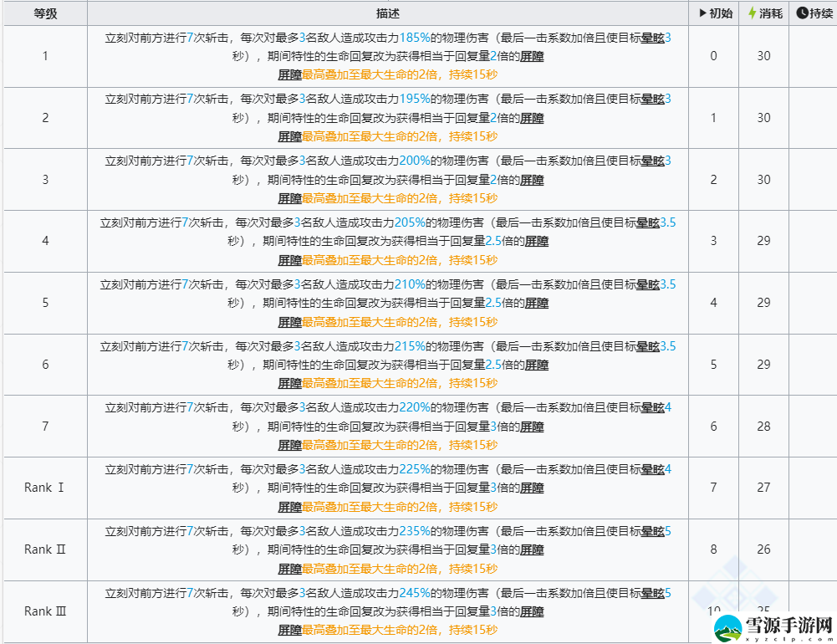Image resolution: width=837 pixels, height=644 pixels.
Task: Select the 持续 header label
Action: click(821, 13)
